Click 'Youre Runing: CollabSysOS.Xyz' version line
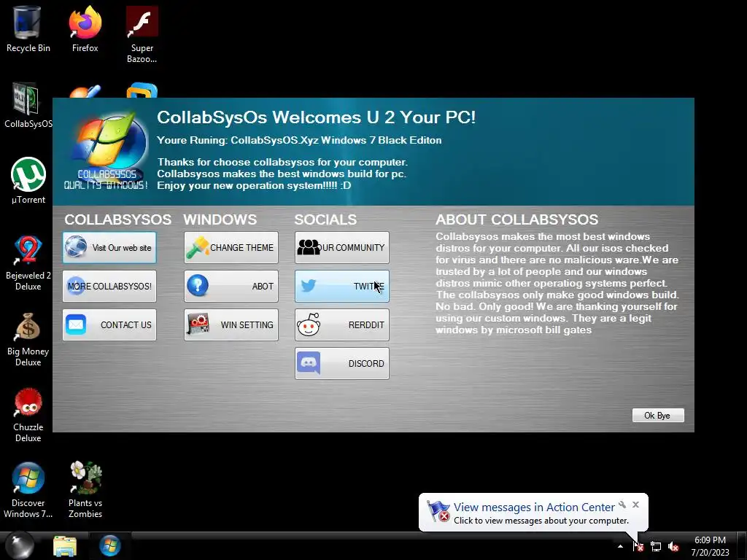This screenshot has width=747, height=560. point(299,141)
